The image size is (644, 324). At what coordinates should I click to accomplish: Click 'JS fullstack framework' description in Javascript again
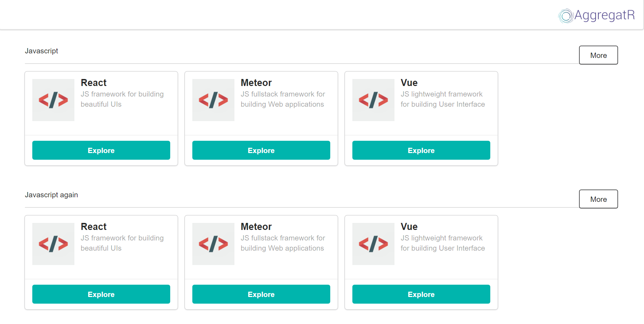283,243
